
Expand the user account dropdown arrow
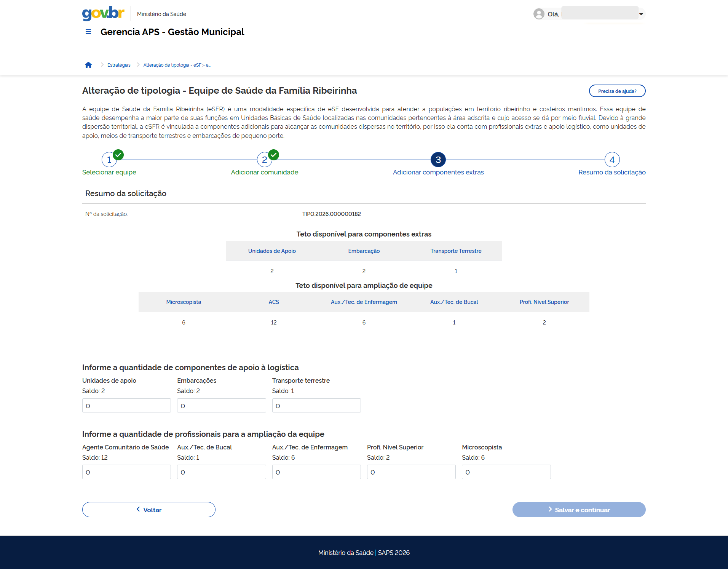tap(641, 14)
